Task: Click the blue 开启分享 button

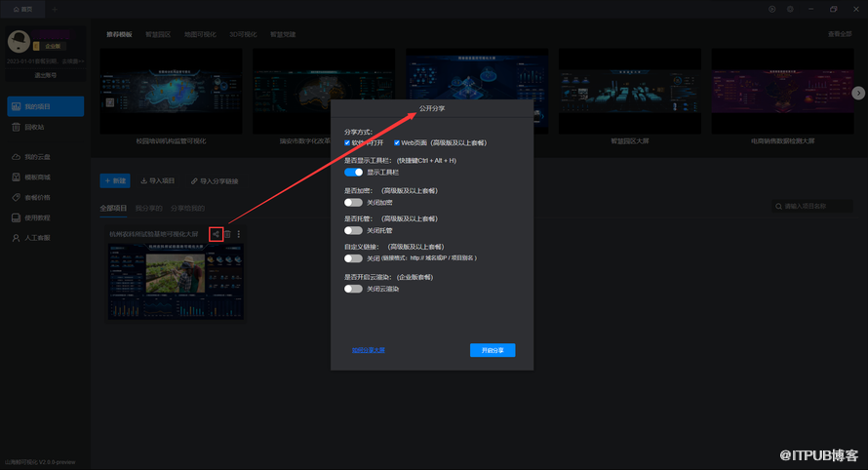Action: (x=492, y=350)
